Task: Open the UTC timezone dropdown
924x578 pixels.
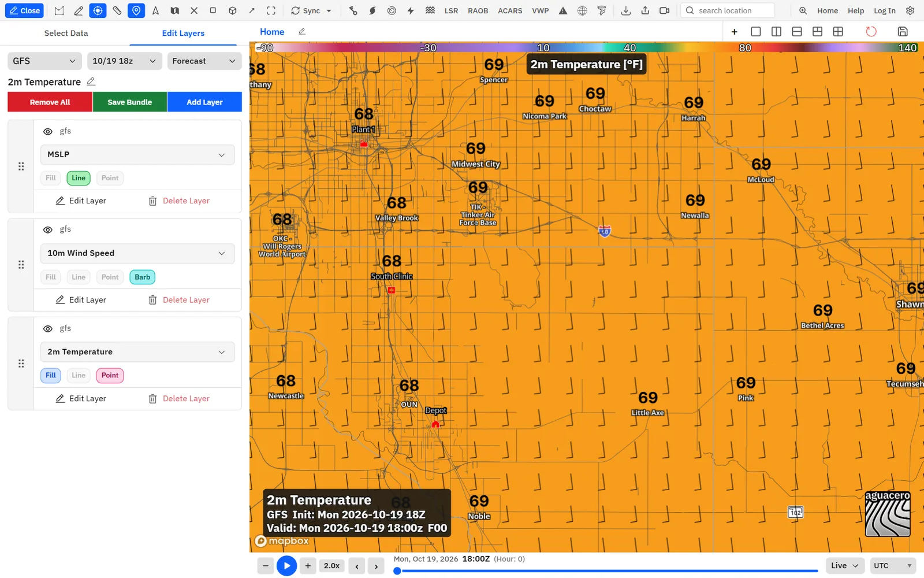Action: coord(893,565)
